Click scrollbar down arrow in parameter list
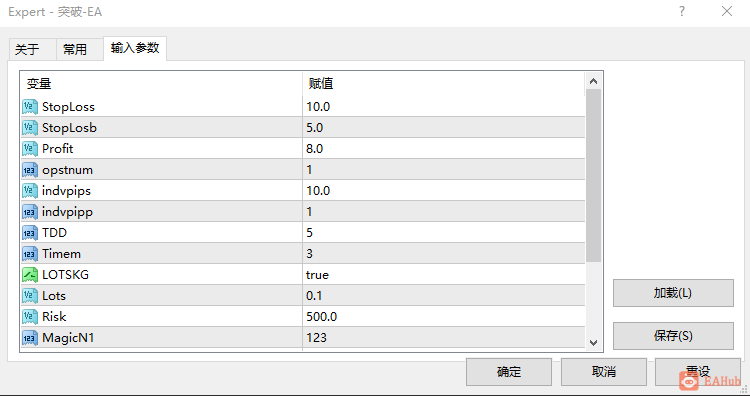This screenshot has height=396, width=750. coord(594,342)
